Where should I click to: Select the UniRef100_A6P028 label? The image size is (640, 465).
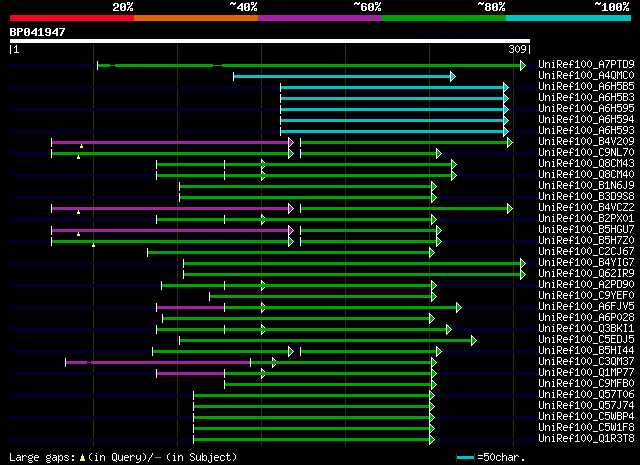click(x=586, y=318)
